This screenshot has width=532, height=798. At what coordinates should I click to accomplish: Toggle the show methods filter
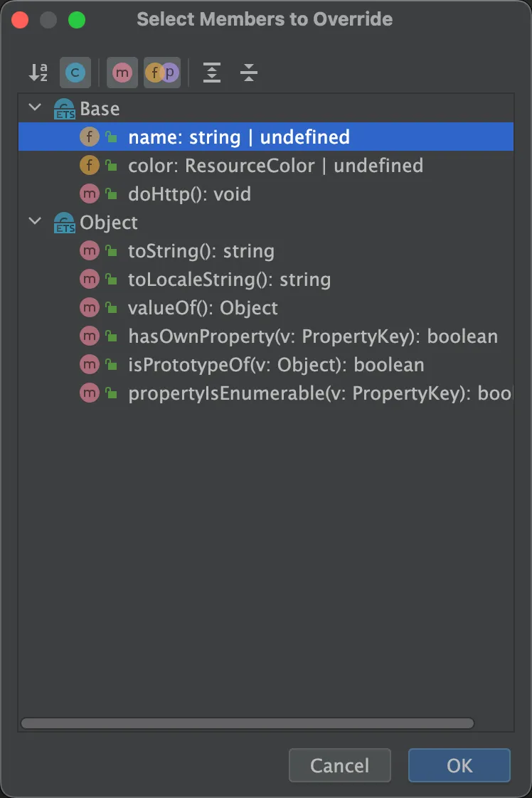coord(122,73)
